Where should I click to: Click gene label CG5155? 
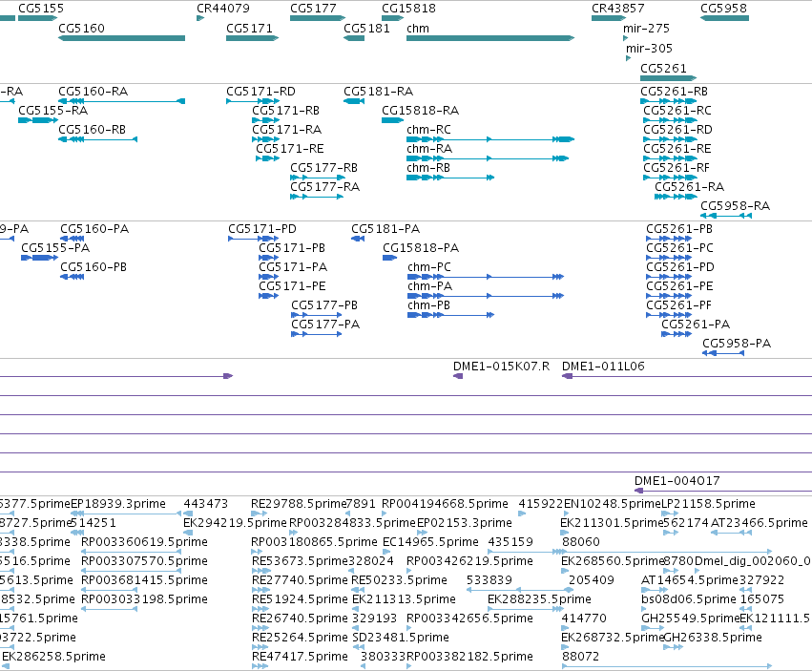[41, 9]
